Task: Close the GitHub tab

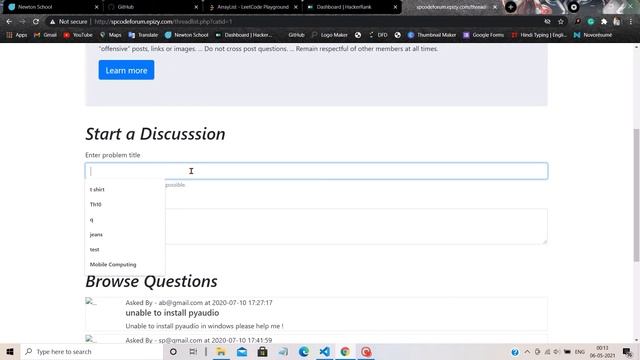Action: click(x=196, y=7)
